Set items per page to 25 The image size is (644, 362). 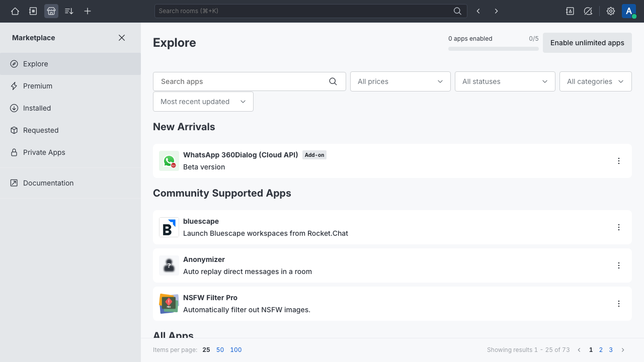click(x=206, y=350)
